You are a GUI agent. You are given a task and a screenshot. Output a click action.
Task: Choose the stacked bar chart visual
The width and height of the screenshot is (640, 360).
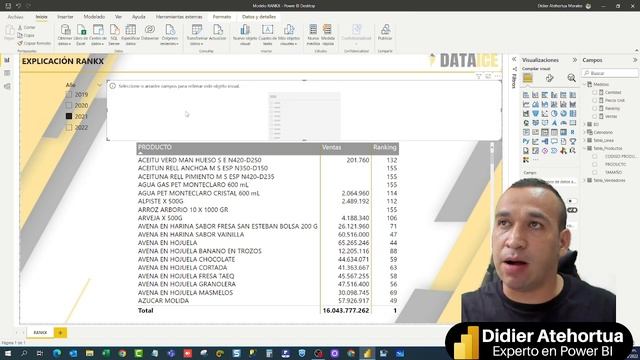(526, 95)
